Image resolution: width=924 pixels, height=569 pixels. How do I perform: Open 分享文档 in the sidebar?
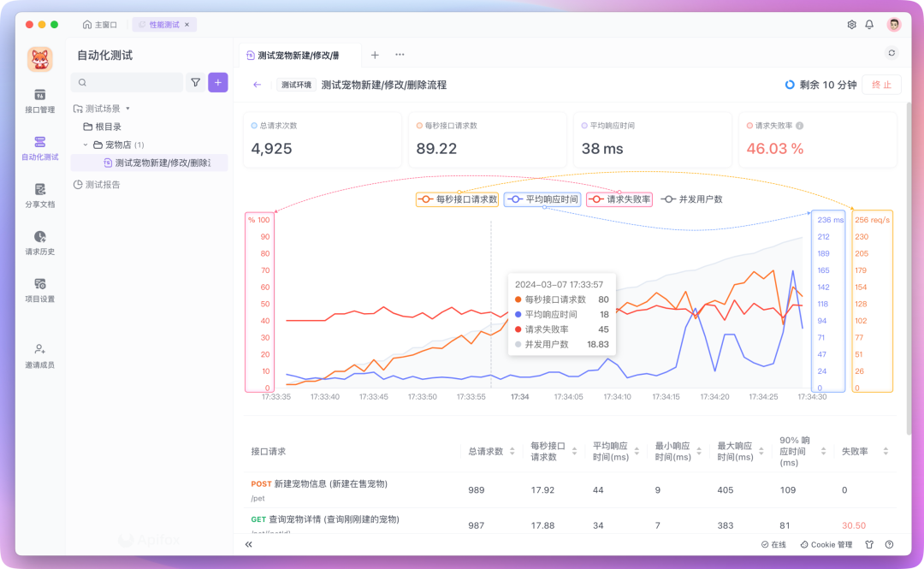[39, 196]
